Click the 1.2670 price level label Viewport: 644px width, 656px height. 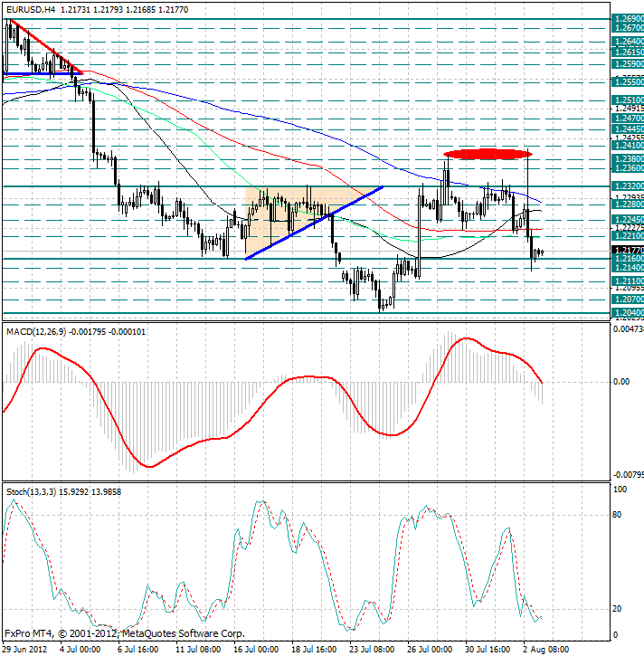628,28
